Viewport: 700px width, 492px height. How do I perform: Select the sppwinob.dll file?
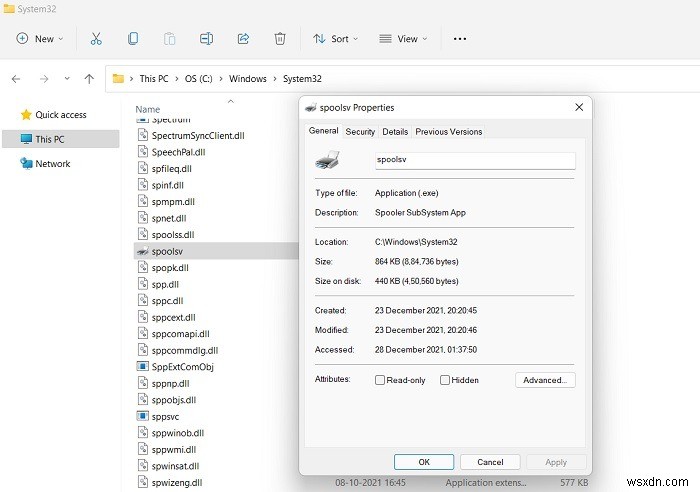point(178,433)
